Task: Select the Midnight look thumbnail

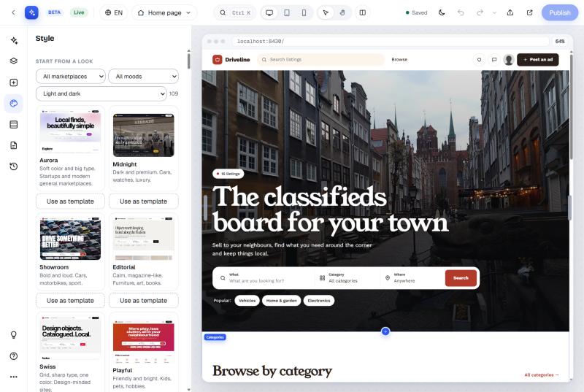Action: pos(143,135)
